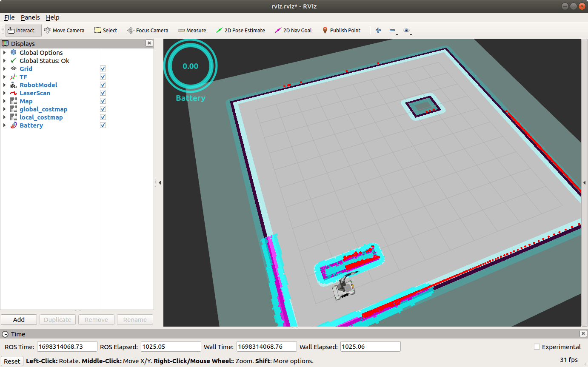Viewport: 588px width, 367px height.
Task: Click the right-side dock arrow handle
Action: (x=585, y=182)
